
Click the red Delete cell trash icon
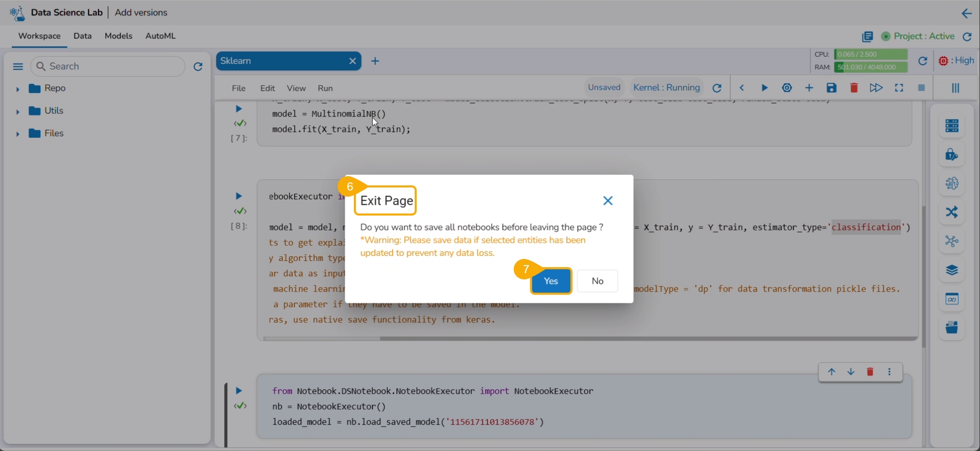pos(853,88)
